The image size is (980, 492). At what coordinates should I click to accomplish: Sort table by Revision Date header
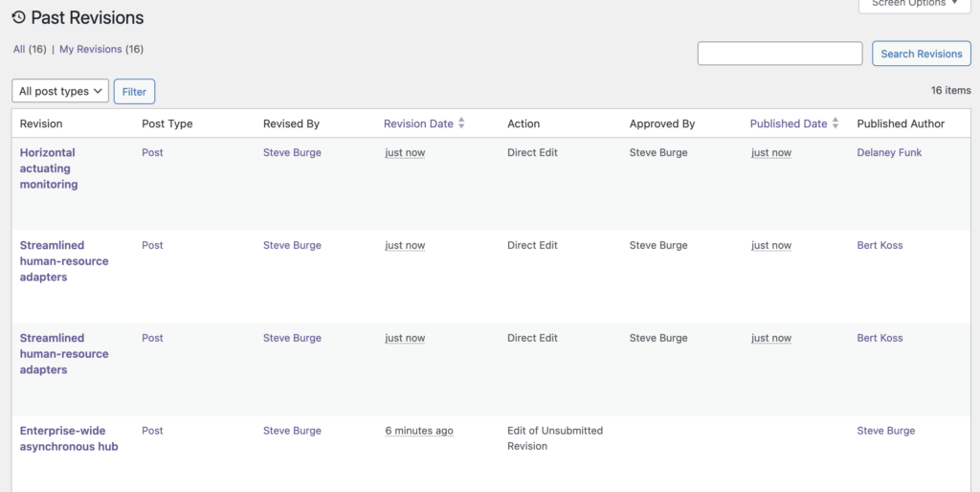click(x=418, y=123)
